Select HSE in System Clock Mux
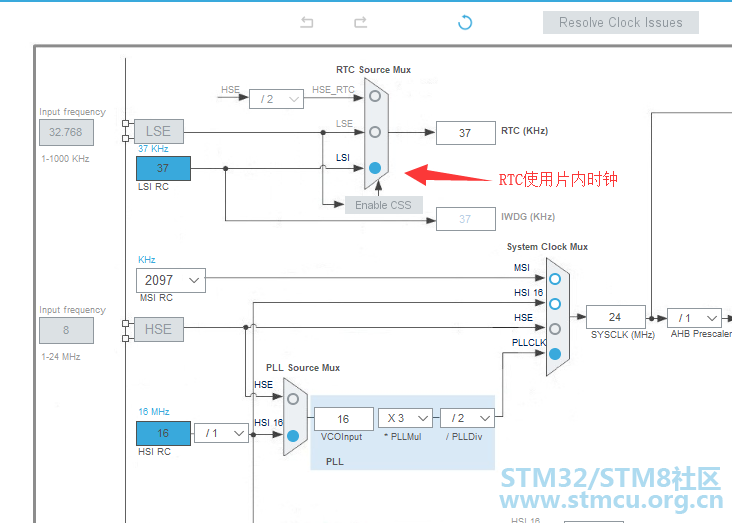The width and height of the screenshot is (732, 523). (x=555, y=329)
